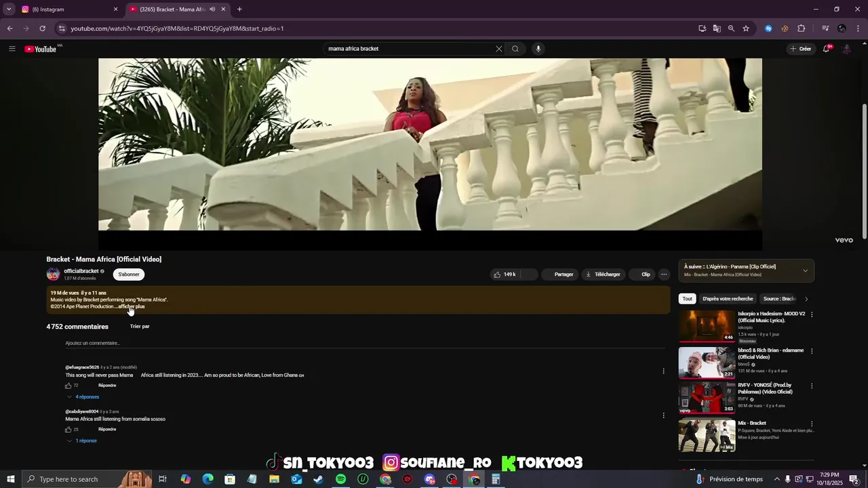Open options menu for @efuagrace5626 comment
Image resolution: width=868 pixels, height=488 pixels.
pyautogui.click(x=663, y=371)
